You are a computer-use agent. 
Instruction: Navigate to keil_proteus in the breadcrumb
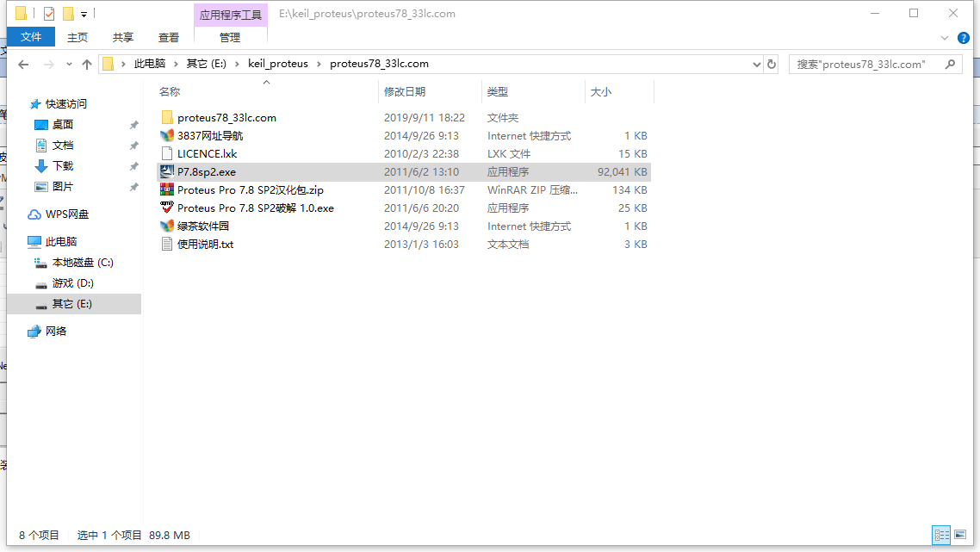(278, 64)
